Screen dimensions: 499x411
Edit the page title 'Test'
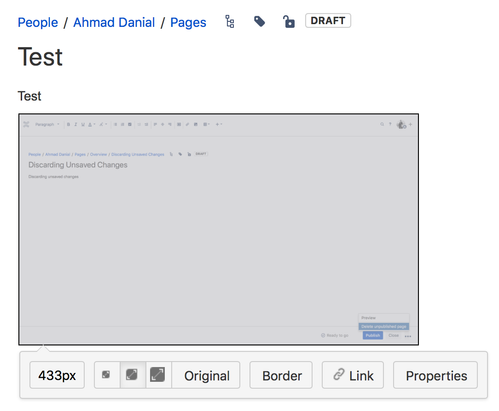pos(40,57)
